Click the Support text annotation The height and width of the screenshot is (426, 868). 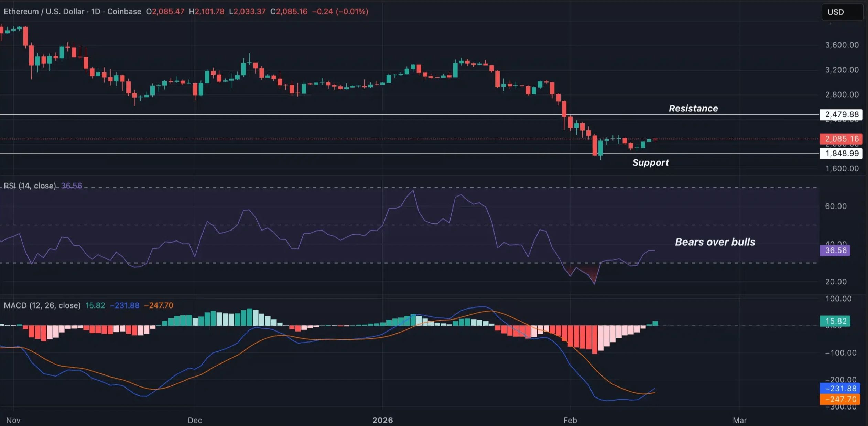650,162
